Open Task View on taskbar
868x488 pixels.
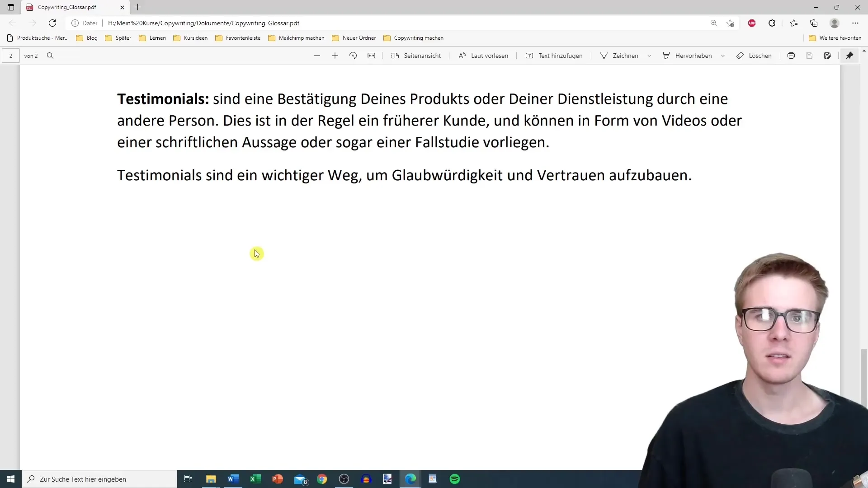(x=188, y=479)
